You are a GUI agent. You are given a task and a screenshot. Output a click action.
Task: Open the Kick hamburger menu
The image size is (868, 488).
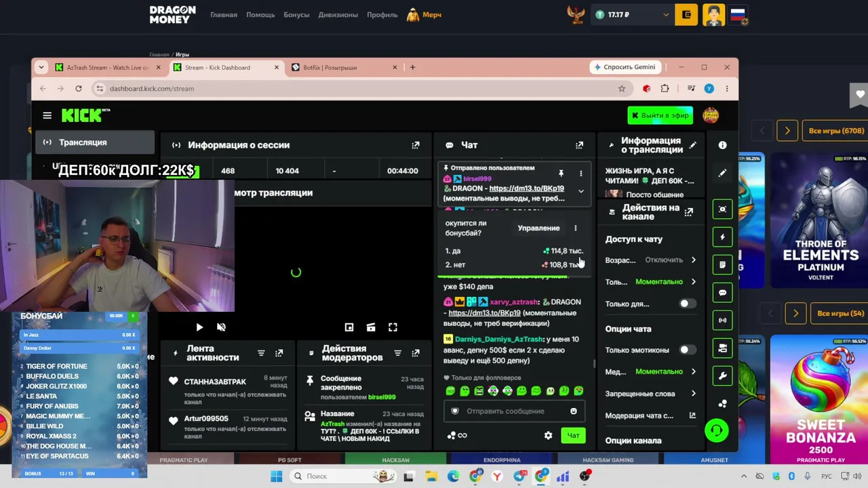(x=47, y=115)
